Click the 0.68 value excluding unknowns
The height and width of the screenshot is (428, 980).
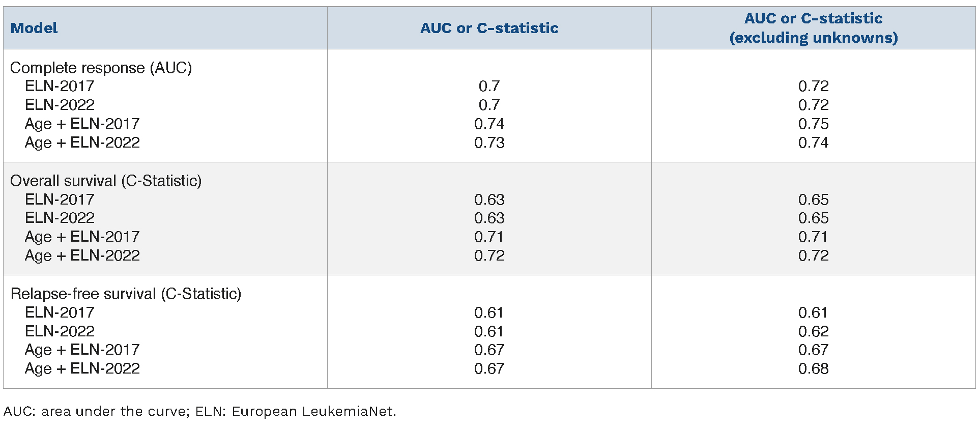813,368
